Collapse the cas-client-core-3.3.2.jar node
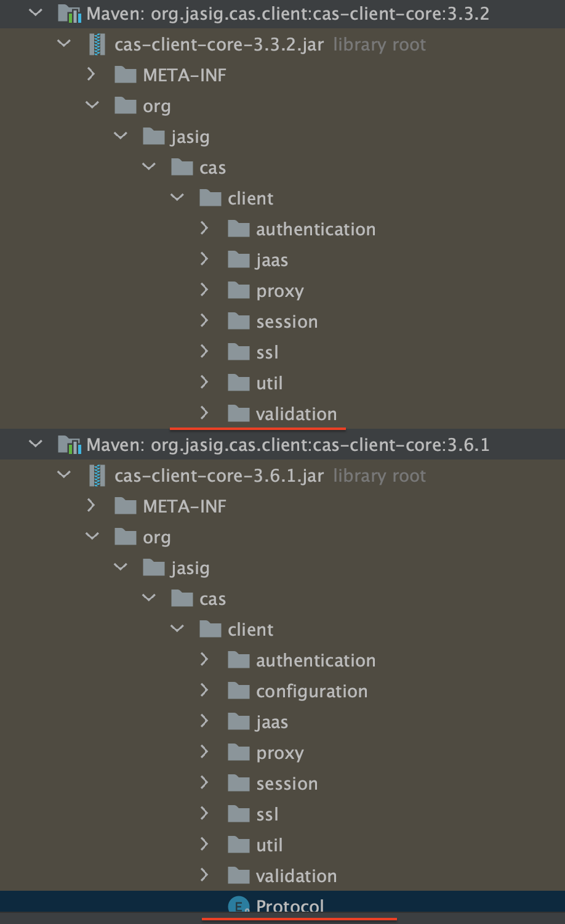Screen dimensions: 565x924 point(64,44)
